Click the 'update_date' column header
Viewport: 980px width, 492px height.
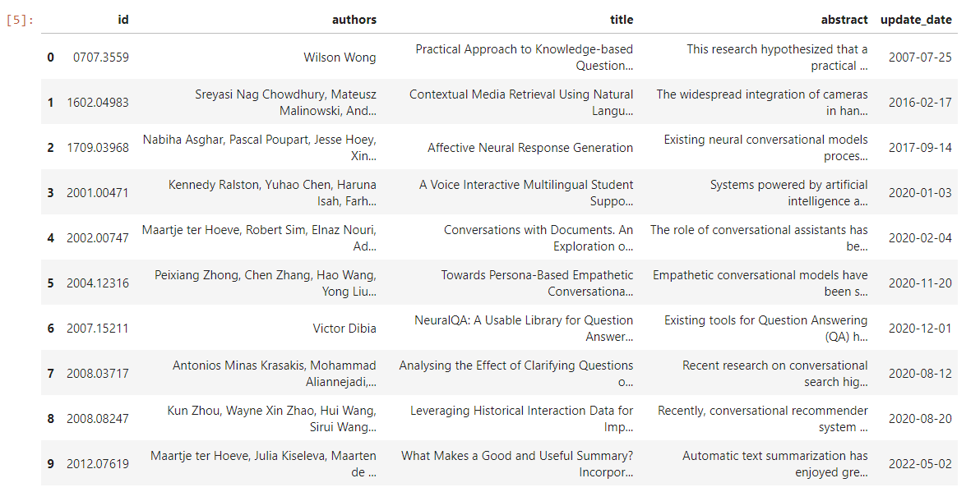point(916,20)
